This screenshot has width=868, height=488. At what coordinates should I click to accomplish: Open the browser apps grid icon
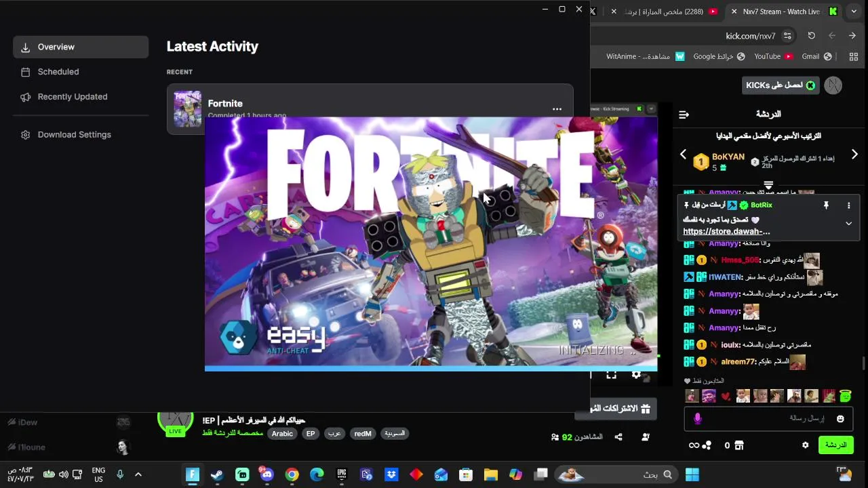pyautogui.click(x=854, y=56)
